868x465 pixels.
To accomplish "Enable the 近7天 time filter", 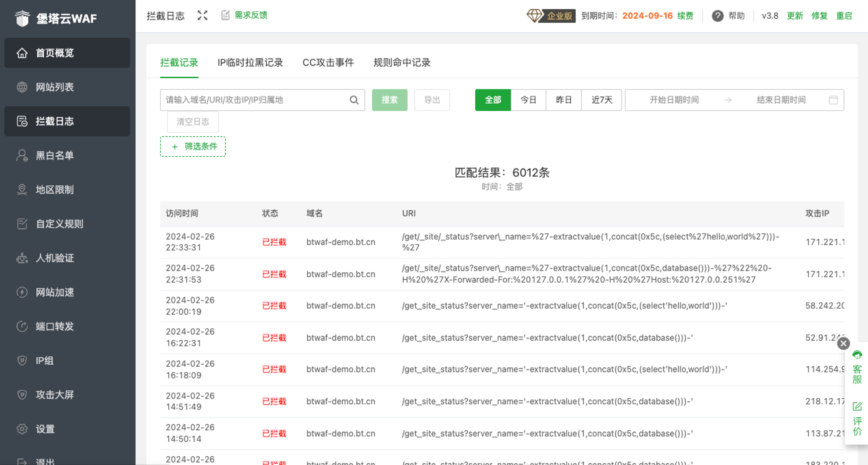I will (x=602, y=100).
